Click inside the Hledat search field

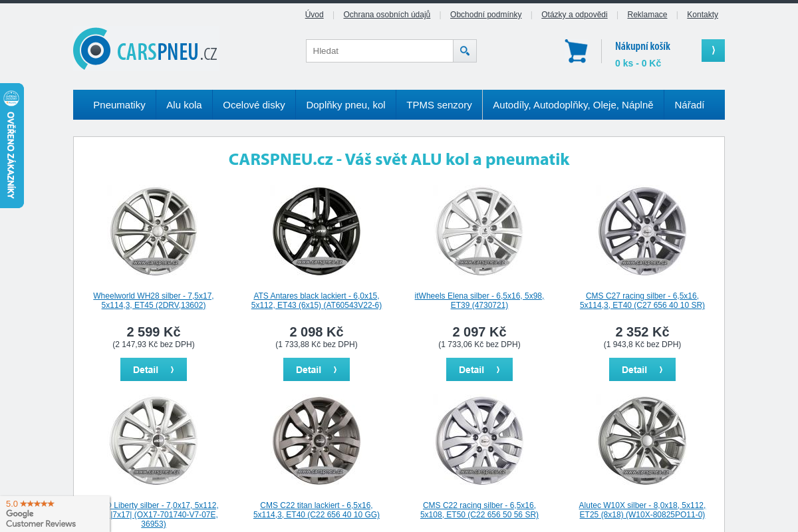click(x=379, y=51)
